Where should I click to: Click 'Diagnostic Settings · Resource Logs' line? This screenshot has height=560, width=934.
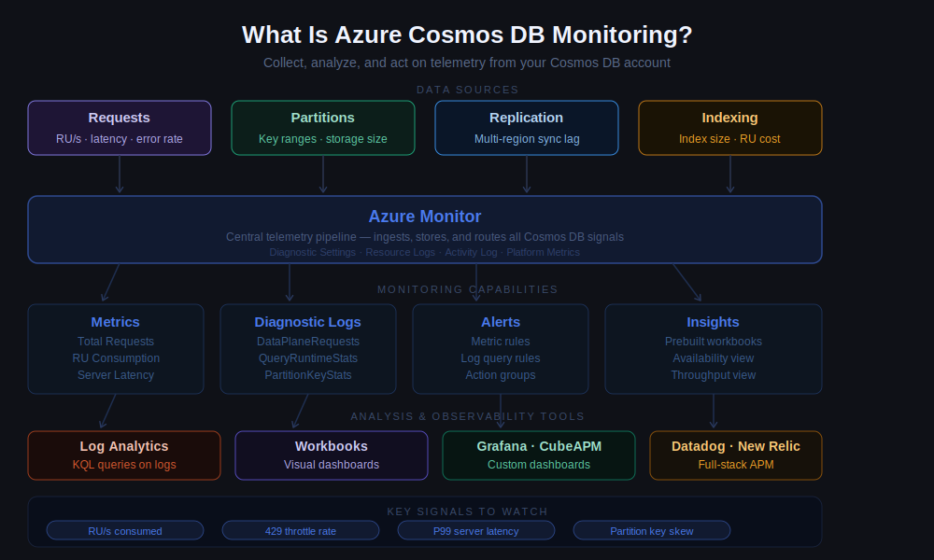(x=425, y=252)
